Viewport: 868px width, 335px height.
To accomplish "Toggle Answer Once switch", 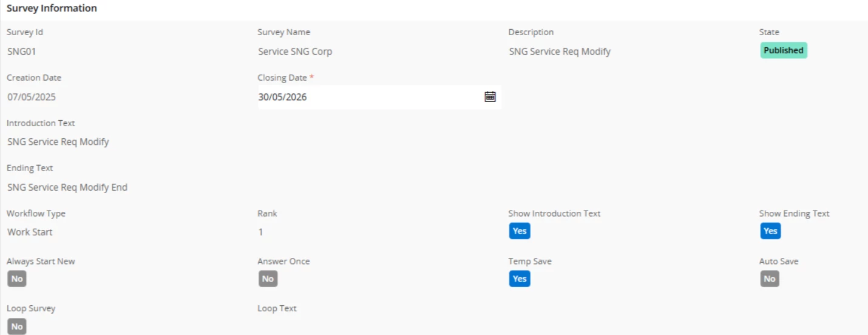I will coord(268,279).
